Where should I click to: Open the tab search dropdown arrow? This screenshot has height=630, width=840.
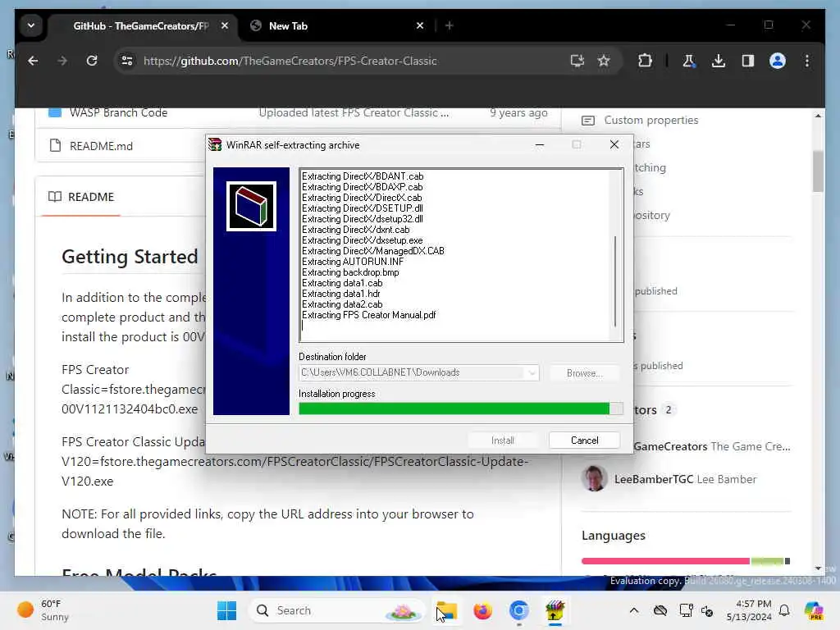(31, 25)
